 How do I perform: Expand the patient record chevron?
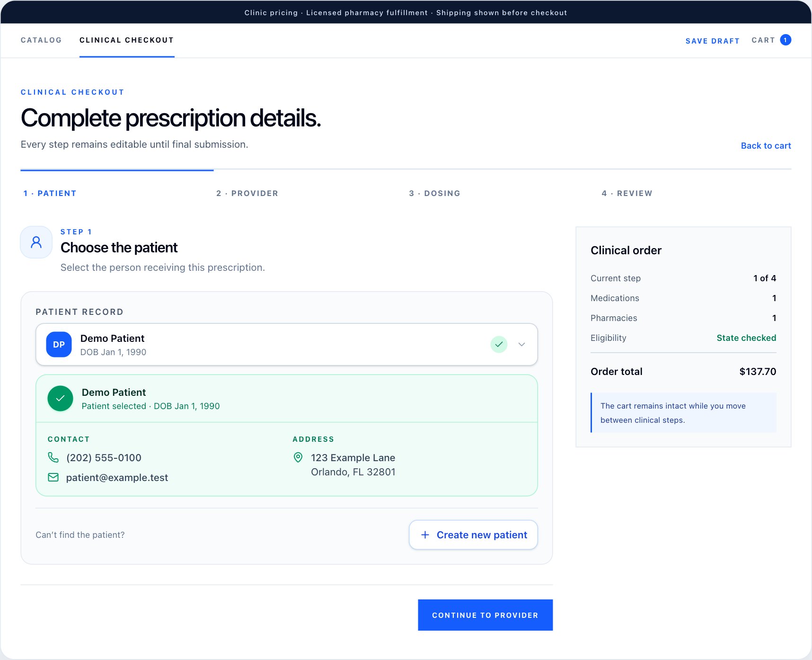(x=521, y=344)
